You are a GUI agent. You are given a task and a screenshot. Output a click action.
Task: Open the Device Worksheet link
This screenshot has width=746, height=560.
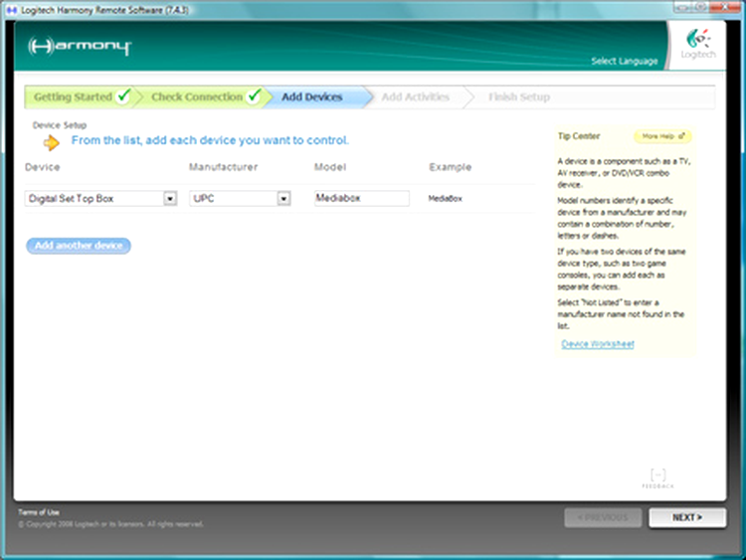[597, 344]
